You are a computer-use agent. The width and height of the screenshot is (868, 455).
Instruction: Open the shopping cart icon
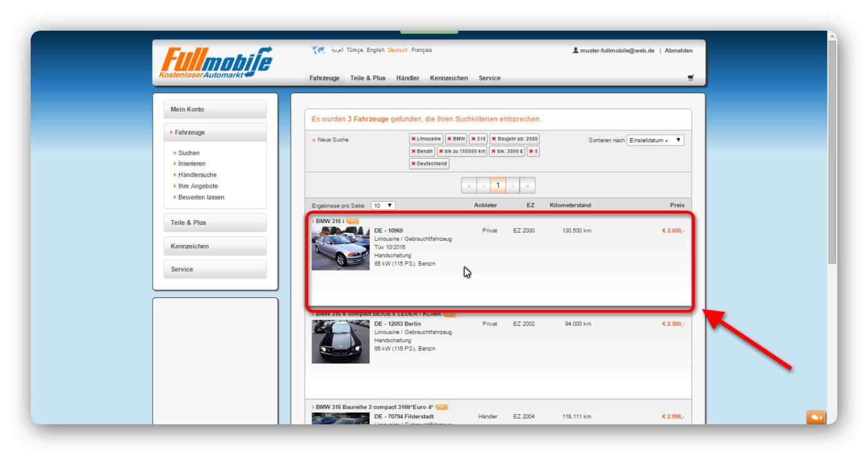(690, 78)
